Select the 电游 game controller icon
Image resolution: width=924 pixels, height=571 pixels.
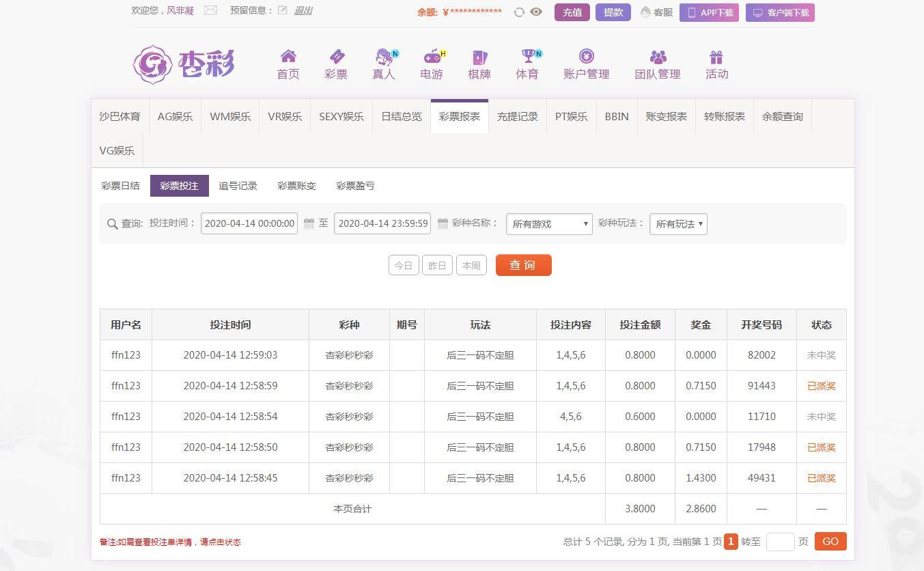click(x=432, y=57)
